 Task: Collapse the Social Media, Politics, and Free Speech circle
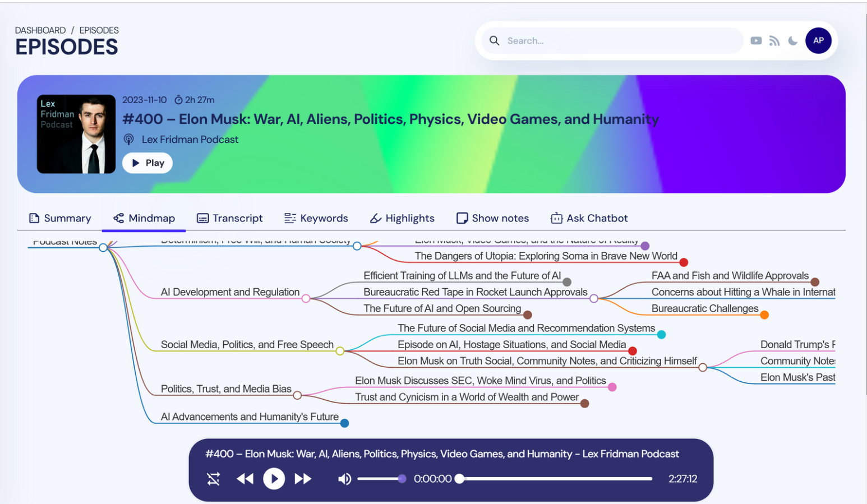coord(340,351)
